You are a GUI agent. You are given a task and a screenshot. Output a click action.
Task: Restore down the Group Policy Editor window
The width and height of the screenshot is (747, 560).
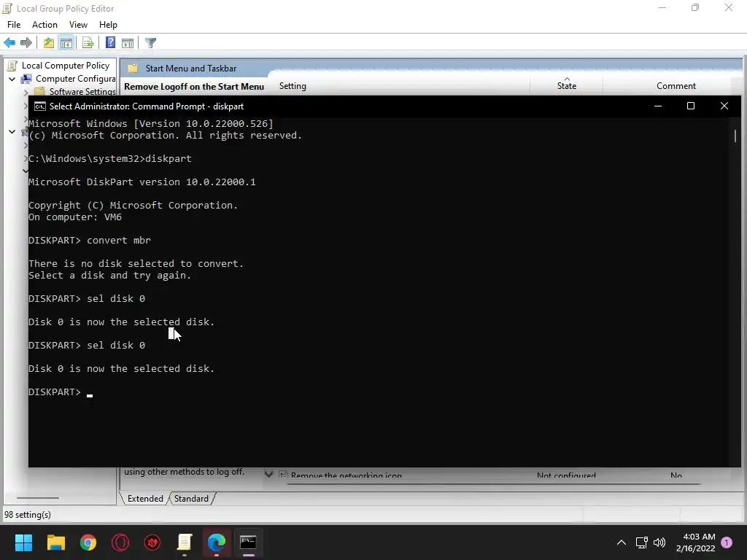click(x=695, y=8)
